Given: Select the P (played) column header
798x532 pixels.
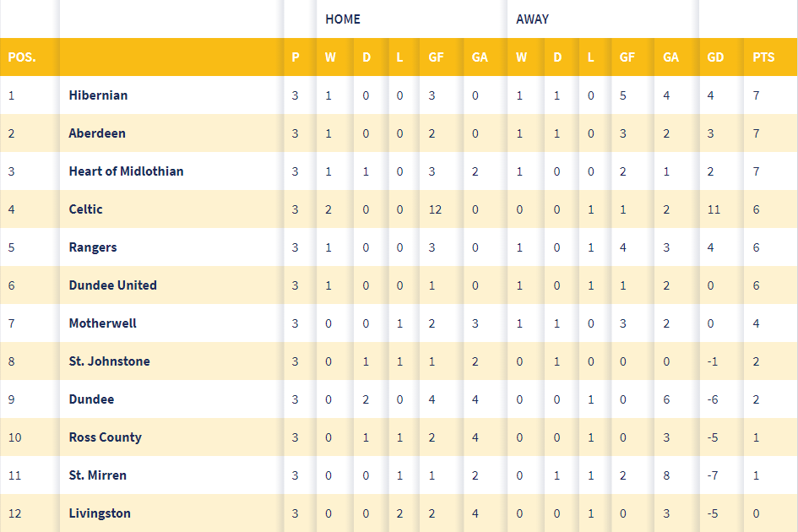Looking at the screenshot, I should click(296, 57).
